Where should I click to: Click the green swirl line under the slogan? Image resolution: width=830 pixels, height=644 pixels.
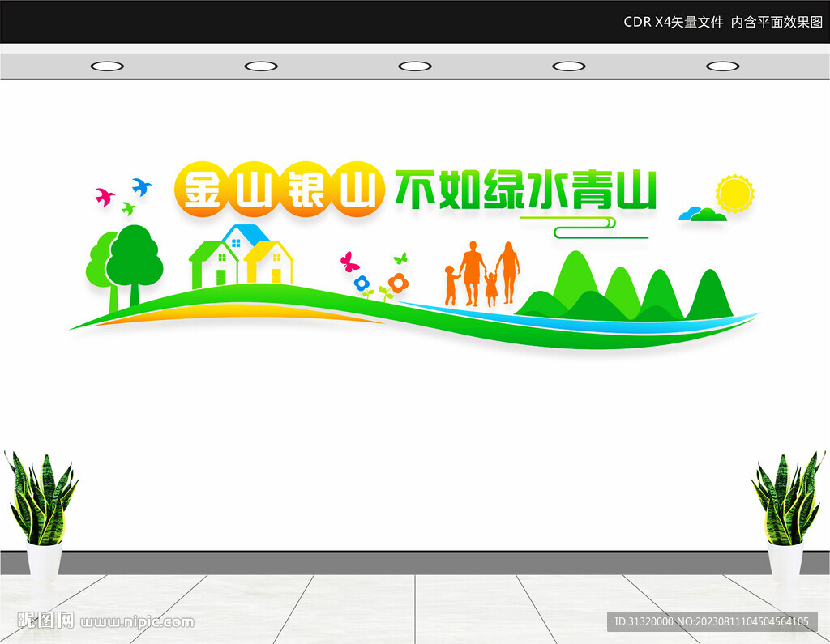tap(584, 228)
